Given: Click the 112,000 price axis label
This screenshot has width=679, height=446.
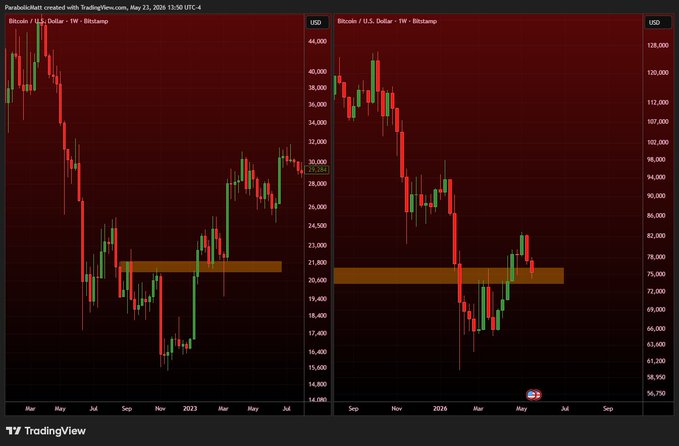Looking at the screenshot, I should [658, 103].
